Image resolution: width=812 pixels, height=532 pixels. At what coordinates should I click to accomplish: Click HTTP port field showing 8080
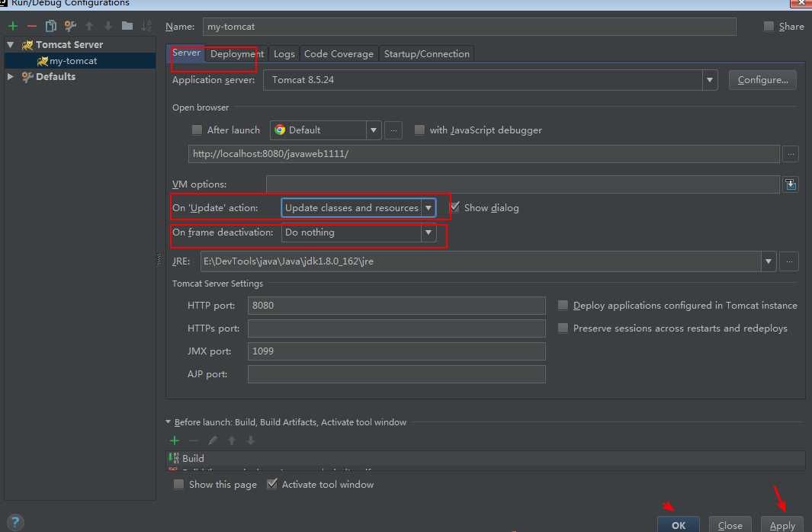396,306
